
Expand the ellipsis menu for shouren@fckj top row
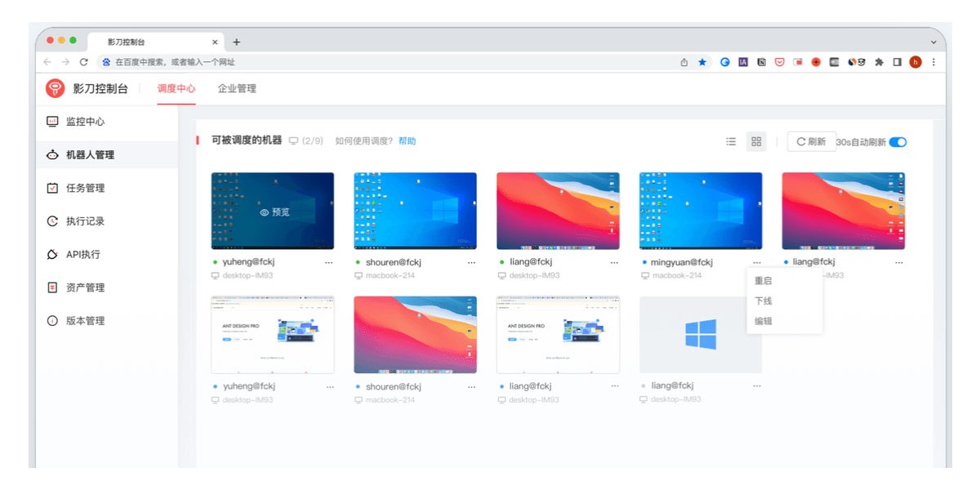tap(471, 263)
